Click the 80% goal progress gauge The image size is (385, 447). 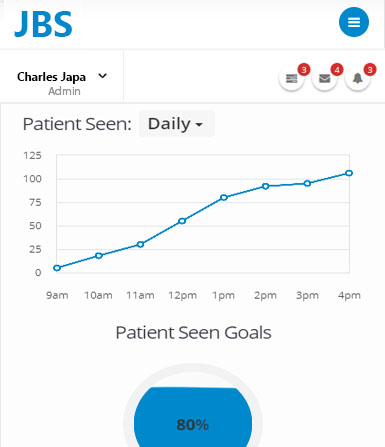[x=193, y=417]
